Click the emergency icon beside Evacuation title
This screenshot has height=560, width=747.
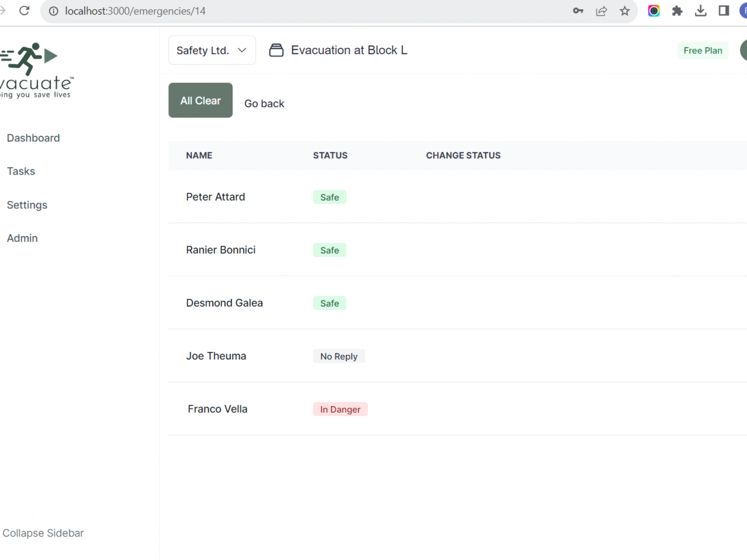(276, 50)
